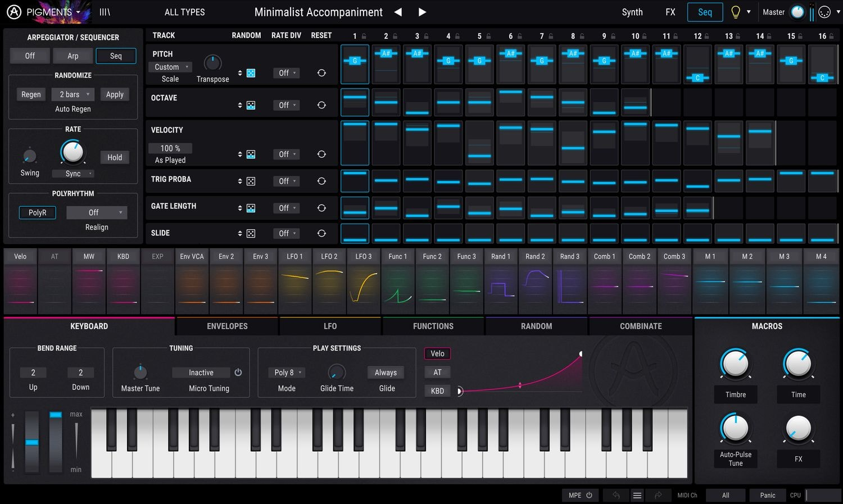The image size is (843, 504).
Task: Click the sound design tips lightbulb icon
Action: [735, 12]
